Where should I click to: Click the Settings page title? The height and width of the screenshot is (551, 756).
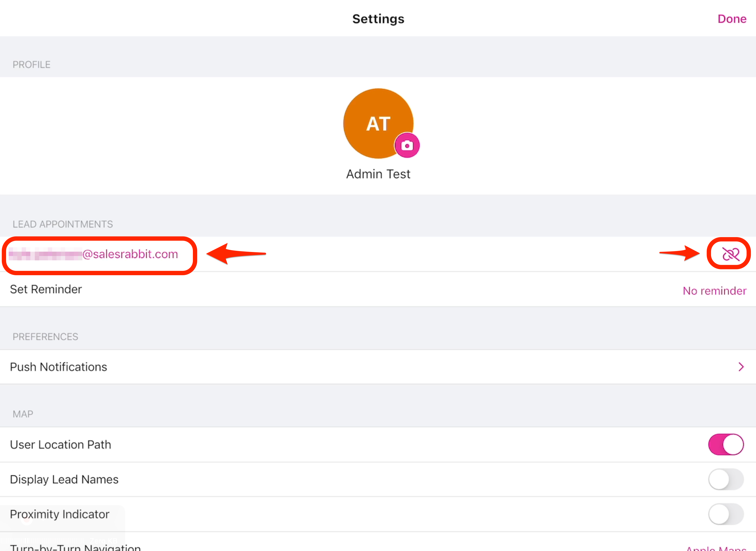coord(378,19)
